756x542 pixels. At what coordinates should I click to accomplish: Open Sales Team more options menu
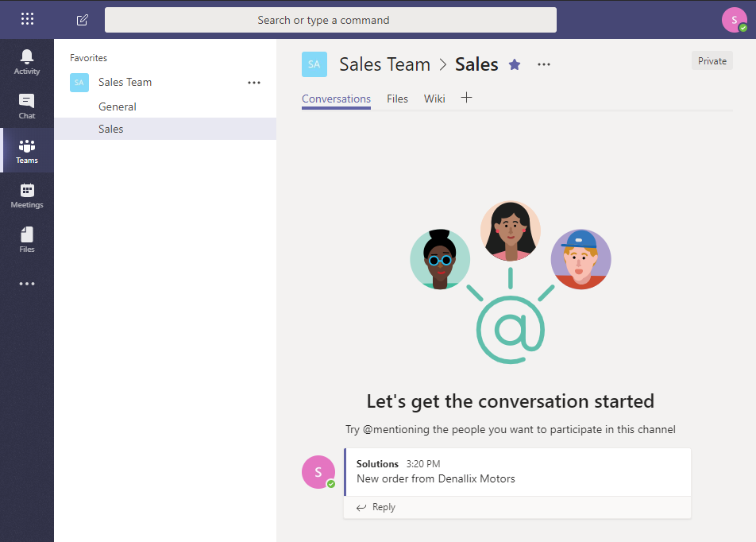254,82
